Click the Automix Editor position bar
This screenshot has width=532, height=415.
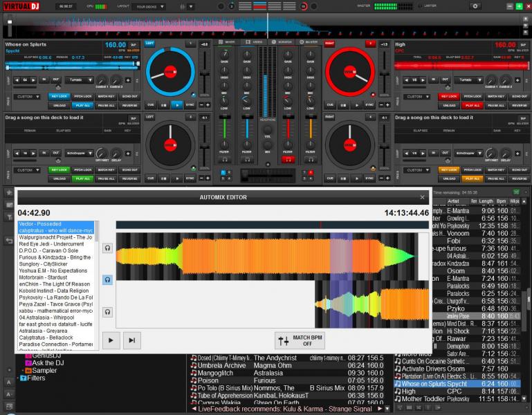click(x=272, y=225)
